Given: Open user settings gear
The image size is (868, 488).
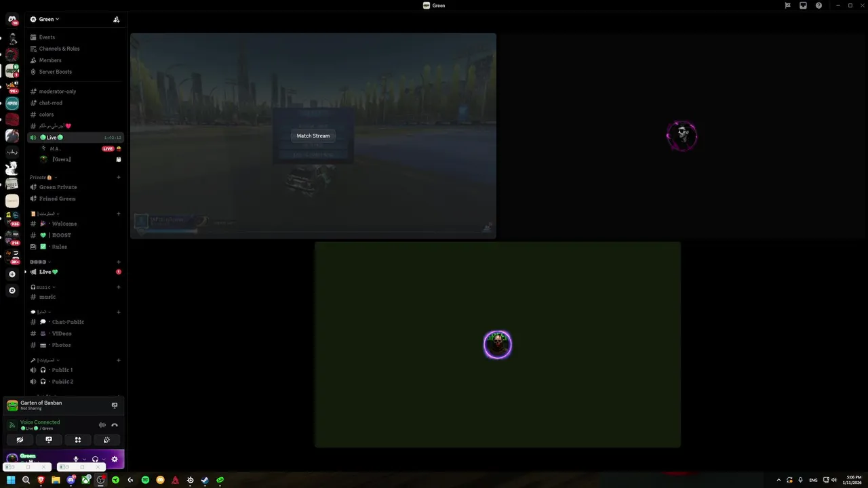Looking at the screenshot, I should (115, 459).
